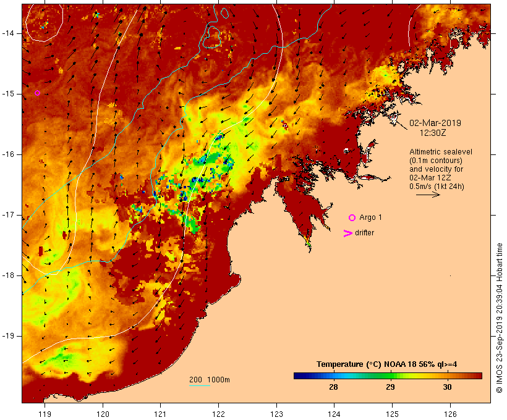
Task: Click the IMOS copyright timestamp text
Action: pyautogui.click(x=499, y=318)
